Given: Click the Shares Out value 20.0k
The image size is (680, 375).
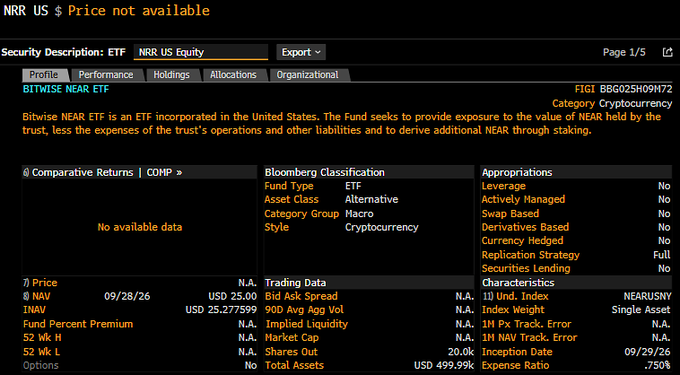Looking at the screenshot, I should 461,352.
